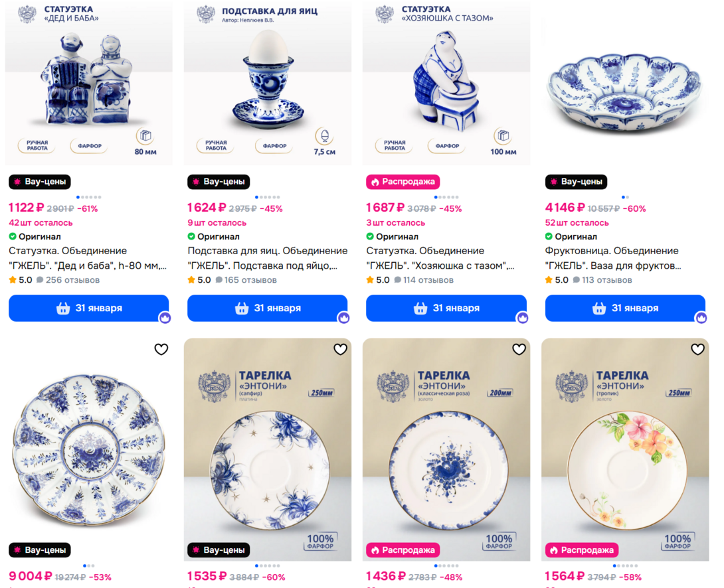Click crown badge on Хозяюшка с тазом card
Image resolution: width=724 pixels, height=588 pixels.
522,318
